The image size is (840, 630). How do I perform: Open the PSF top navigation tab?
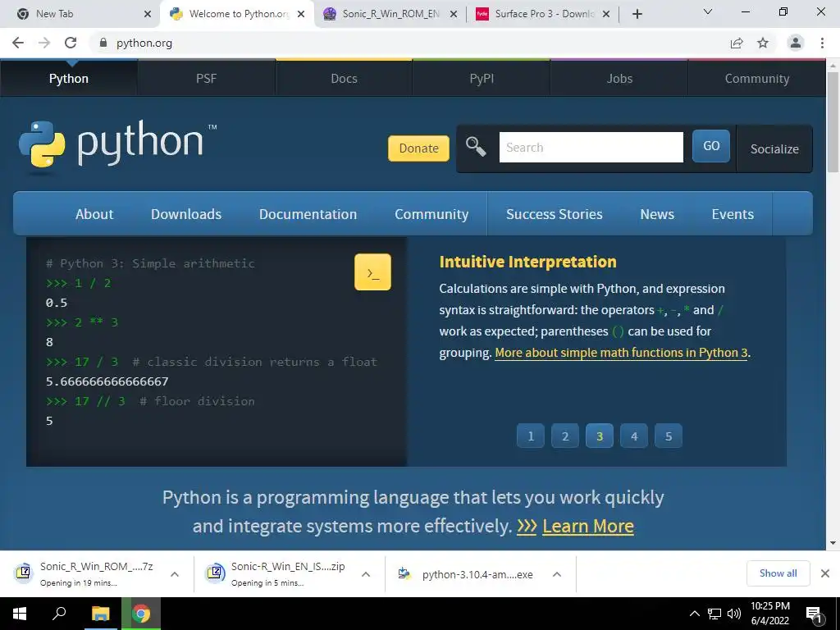click(206, 78)
